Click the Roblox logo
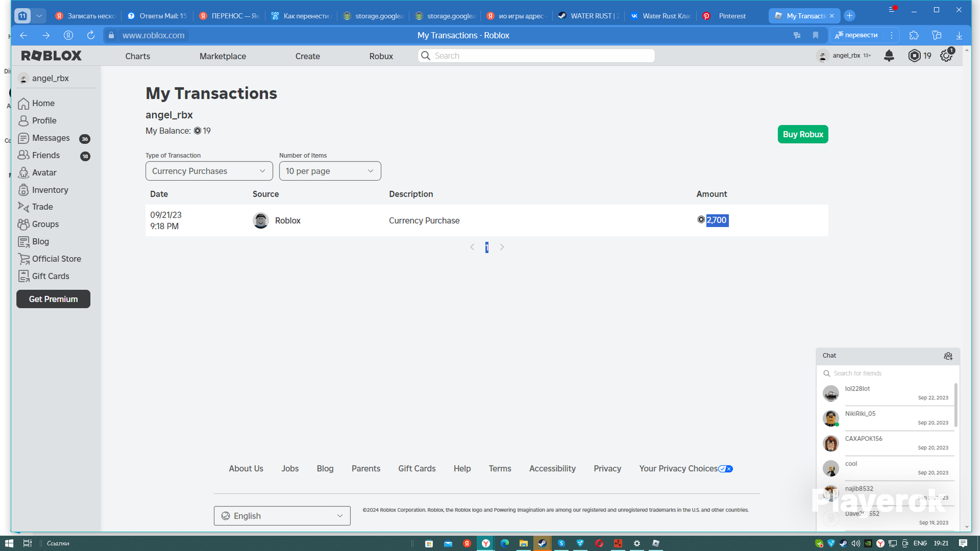 tap(51, 56)
